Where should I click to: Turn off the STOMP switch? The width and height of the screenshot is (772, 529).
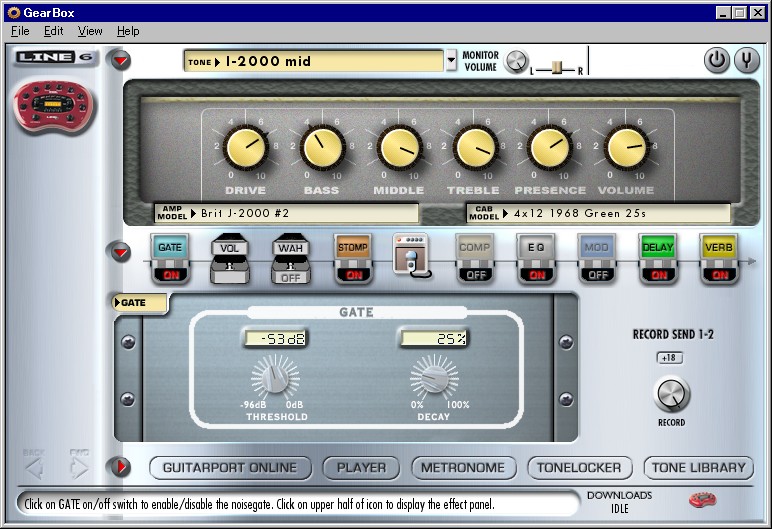[354, 274]
